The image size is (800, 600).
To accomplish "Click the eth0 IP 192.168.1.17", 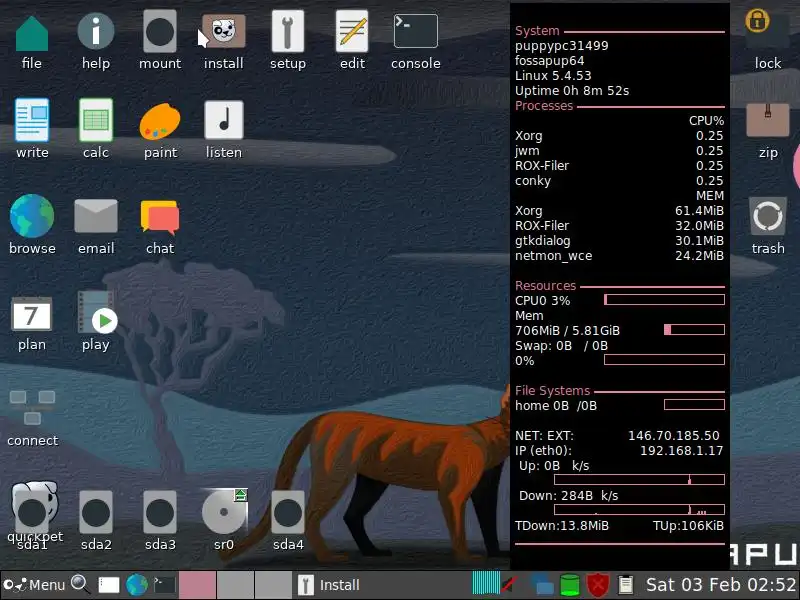I will point(681,451).
